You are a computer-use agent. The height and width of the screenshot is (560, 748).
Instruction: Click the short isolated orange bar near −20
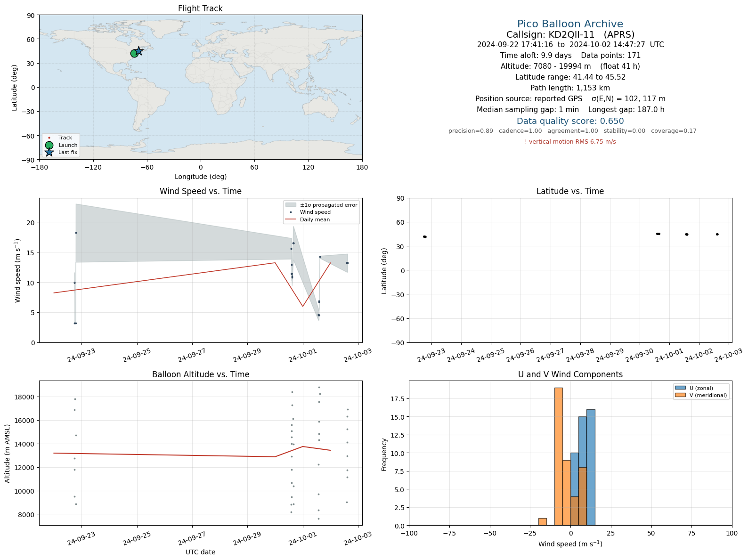click(543, 522)
